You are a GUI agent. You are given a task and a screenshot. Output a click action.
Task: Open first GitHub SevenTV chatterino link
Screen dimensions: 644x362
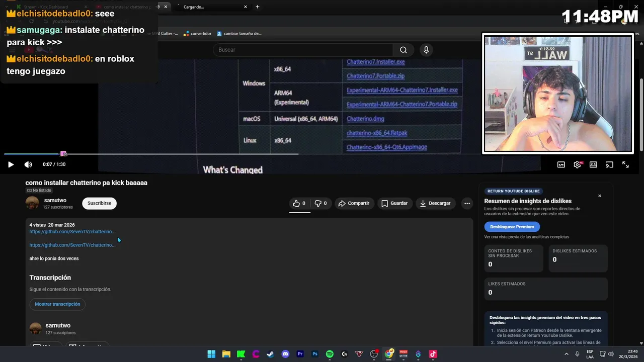[x=72, y=232]
